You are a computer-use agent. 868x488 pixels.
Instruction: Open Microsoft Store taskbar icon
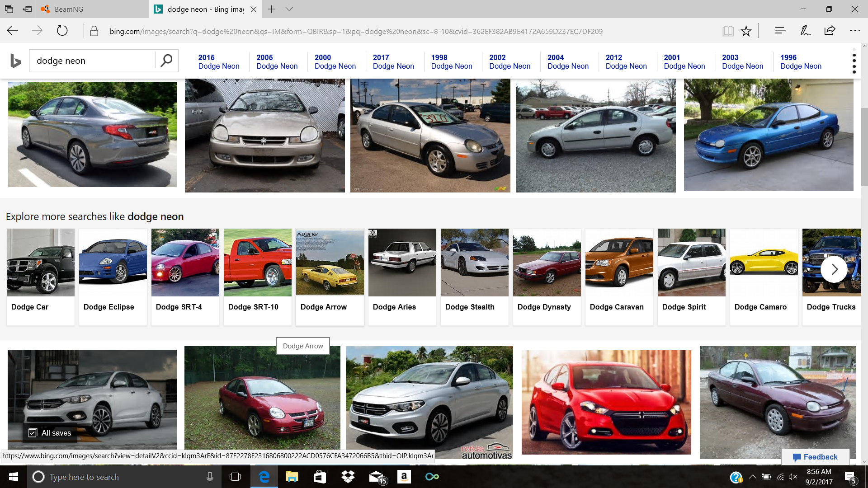[320, 477]
